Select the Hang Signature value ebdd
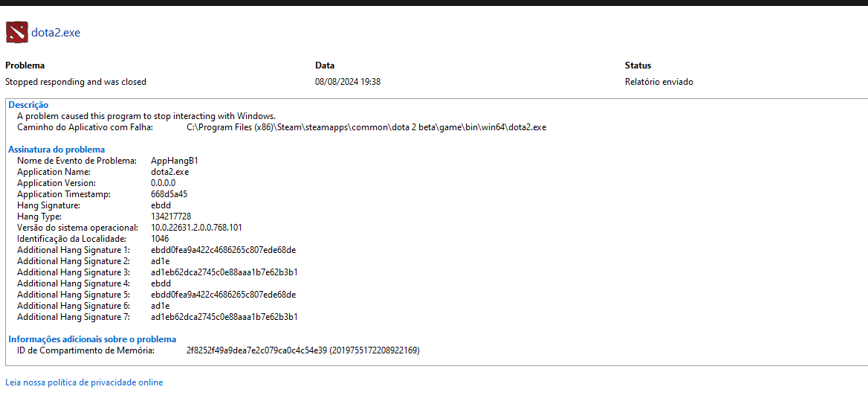This screenshot has height=404, width=868. 161,205
